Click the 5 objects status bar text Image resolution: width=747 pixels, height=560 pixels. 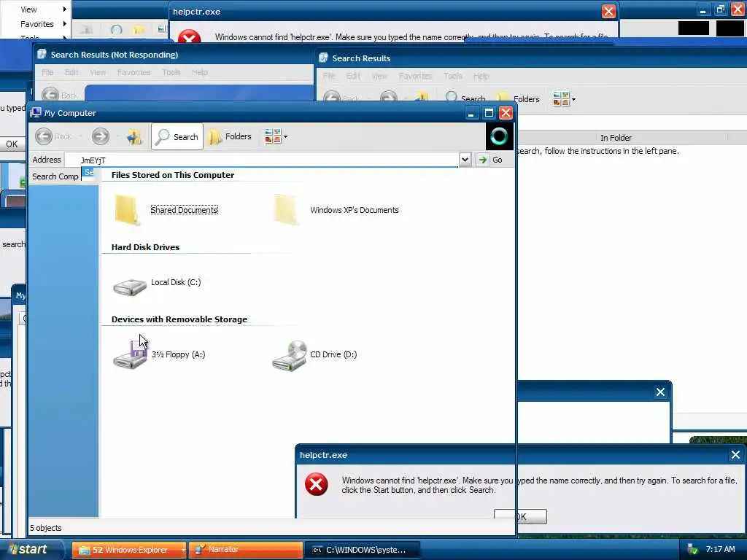pyautogui.click(x=46, y=528)
